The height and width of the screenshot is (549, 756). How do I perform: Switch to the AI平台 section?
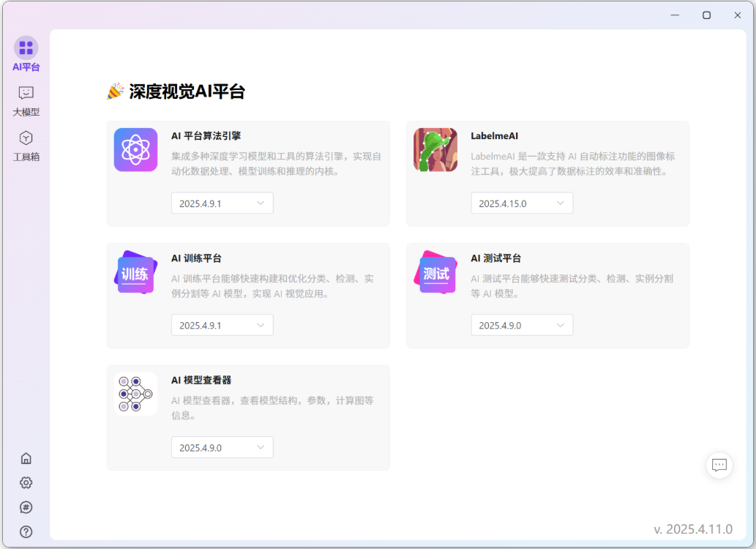26,53
